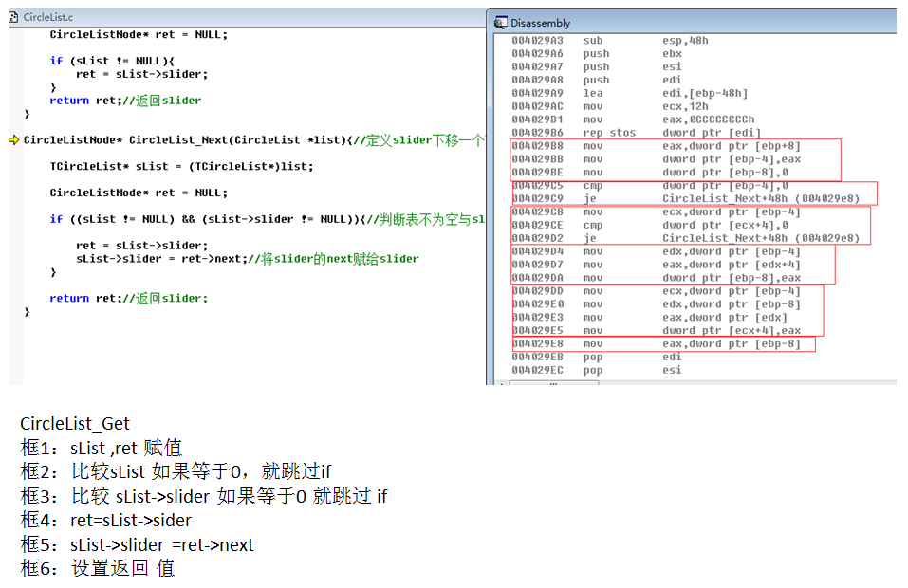
Task: Click disassembly row 004029A7 push esi
Action: point(597,67)
